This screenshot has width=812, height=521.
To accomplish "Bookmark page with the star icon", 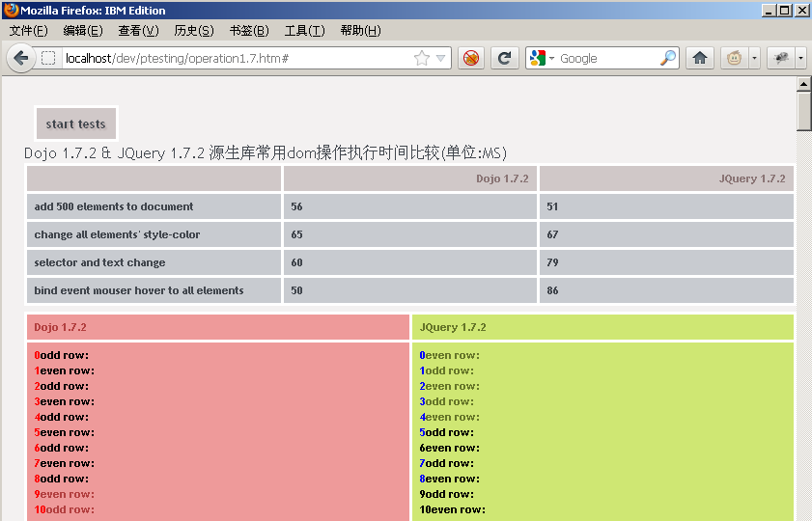I will [x=422, y=58].
